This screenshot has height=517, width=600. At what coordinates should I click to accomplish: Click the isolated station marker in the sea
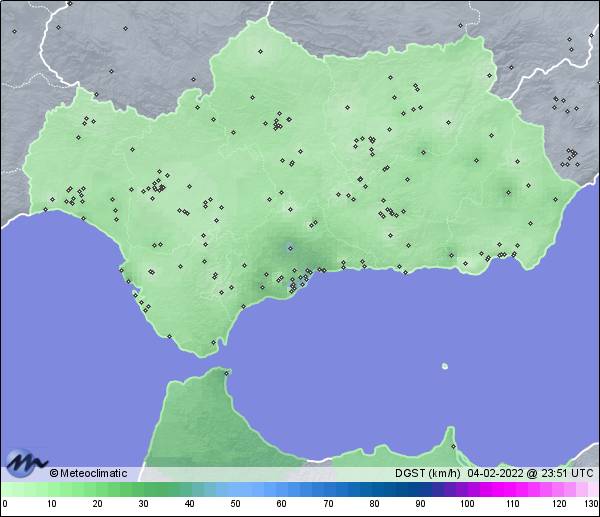(444, 366)
